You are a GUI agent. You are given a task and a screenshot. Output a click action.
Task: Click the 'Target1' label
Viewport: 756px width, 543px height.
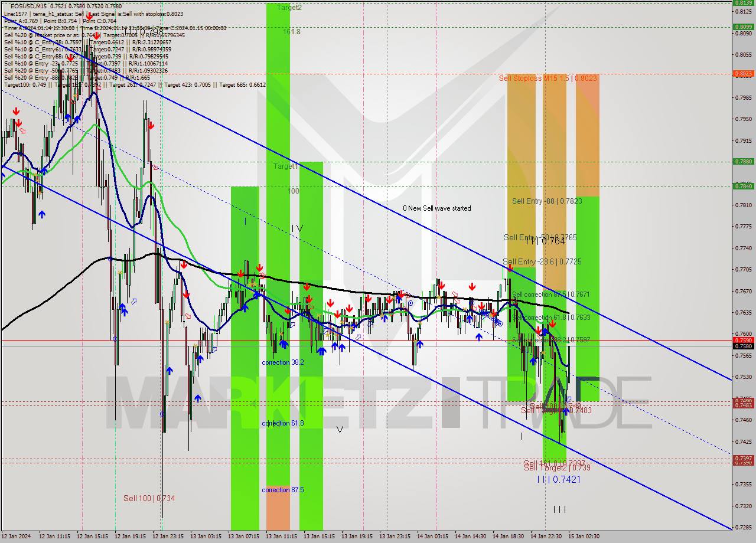click(x=286, y=166)
